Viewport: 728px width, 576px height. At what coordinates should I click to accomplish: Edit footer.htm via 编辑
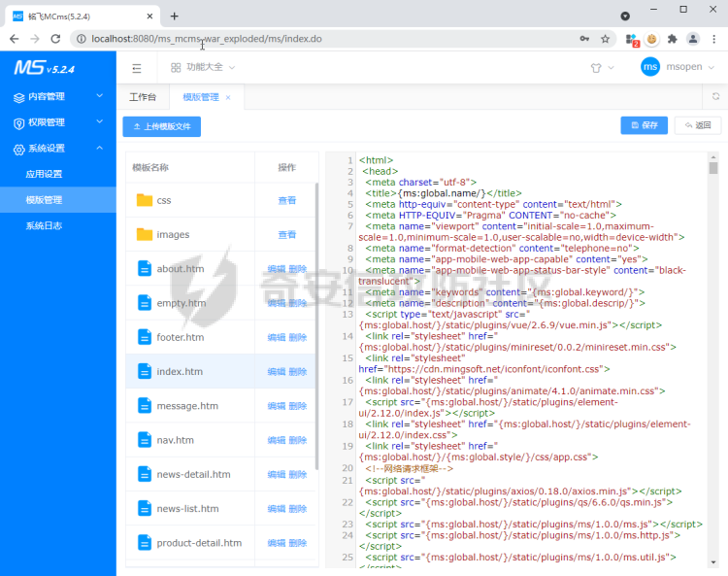coord(277,338)
